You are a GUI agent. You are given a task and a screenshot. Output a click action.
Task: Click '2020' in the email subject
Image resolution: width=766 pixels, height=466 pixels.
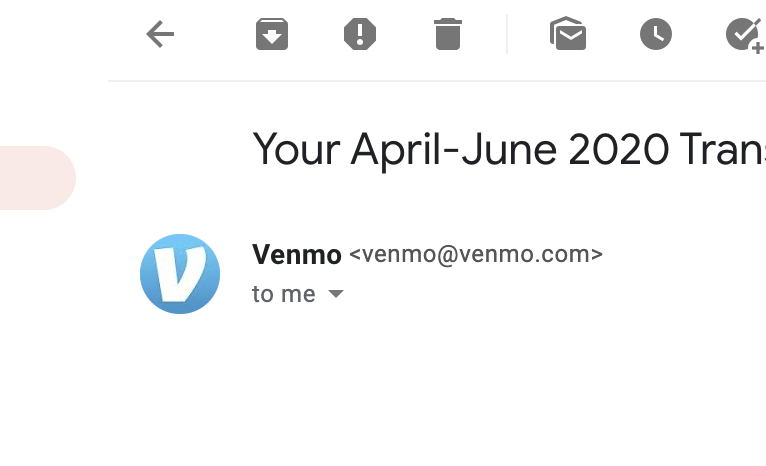point(618,149)
